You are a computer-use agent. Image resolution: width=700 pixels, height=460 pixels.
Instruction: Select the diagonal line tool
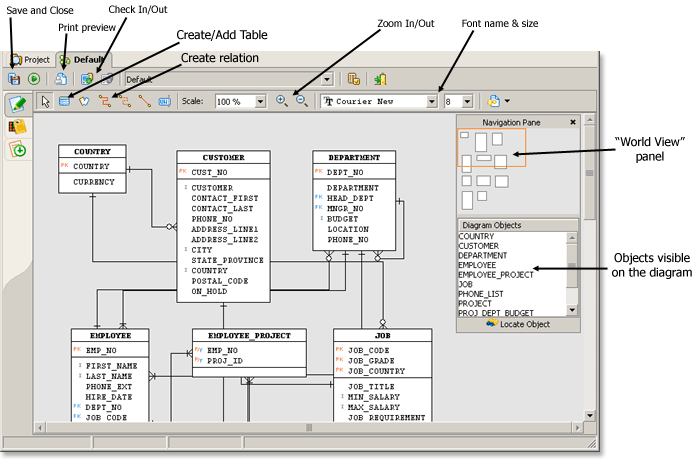(145, 101)
